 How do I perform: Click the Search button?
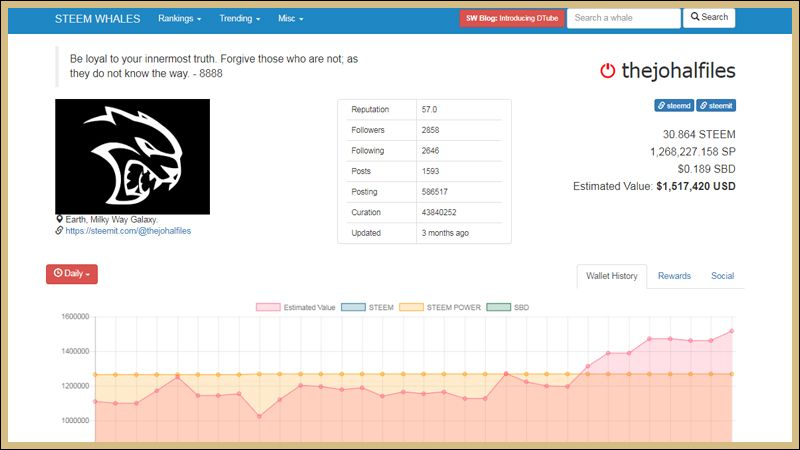(x=709, y=17)
